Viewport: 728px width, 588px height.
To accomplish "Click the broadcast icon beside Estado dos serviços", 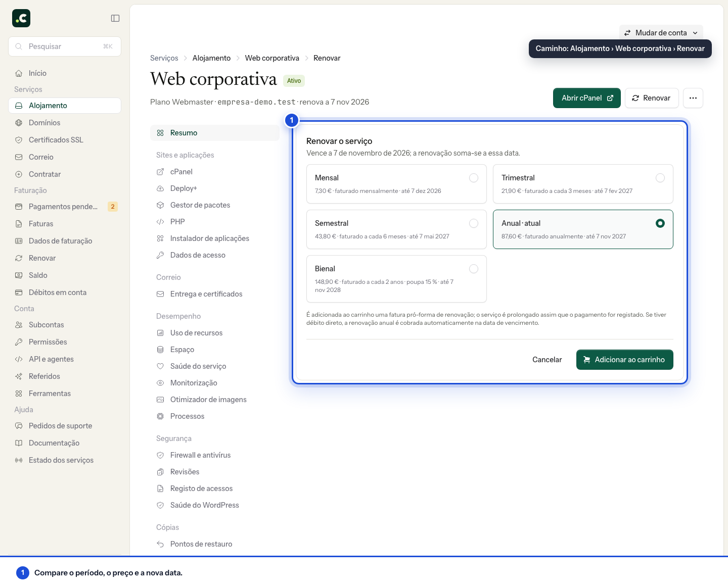I will click(19, 460).
